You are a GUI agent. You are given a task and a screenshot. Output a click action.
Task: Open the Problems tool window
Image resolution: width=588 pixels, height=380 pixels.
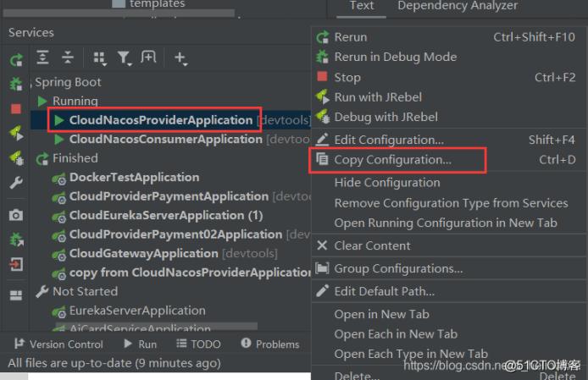coord(270,344)
